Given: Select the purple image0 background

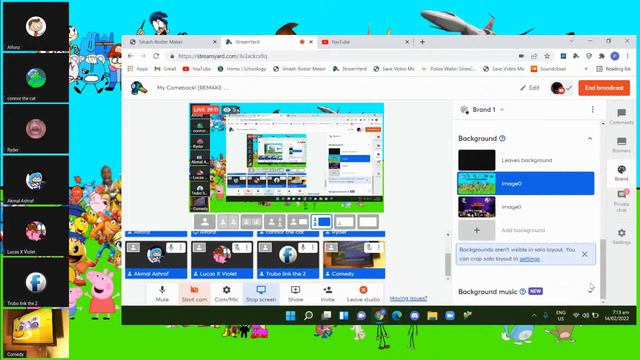Looking at the screenshot, I should pyautogui.click(x=476, y=207).
